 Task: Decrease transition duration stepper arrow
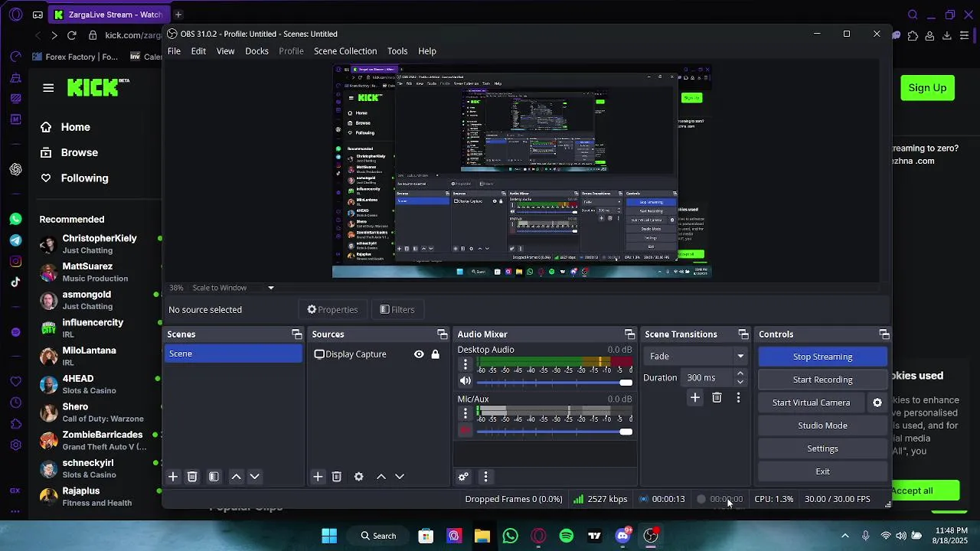tap(740, 382)
